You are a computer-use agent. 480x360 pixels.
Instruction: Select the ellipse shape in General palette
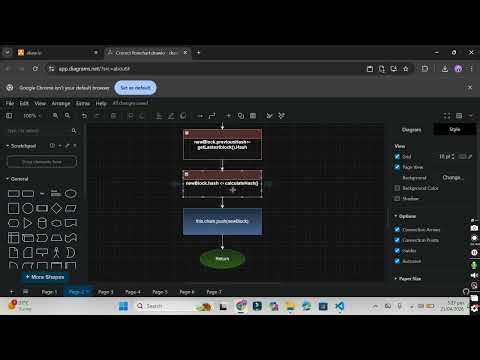[x=71, y=194]
